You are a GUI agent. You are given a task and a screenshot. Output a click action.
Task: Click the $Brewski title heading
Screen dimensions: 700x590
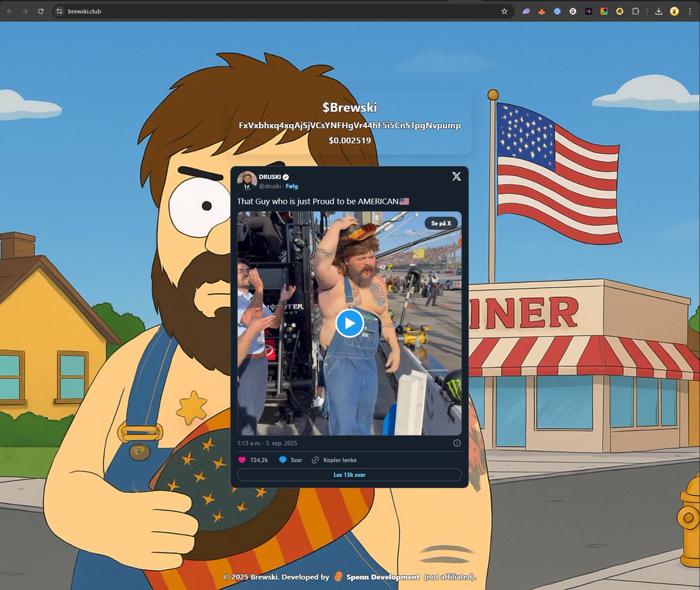[349, 107]
